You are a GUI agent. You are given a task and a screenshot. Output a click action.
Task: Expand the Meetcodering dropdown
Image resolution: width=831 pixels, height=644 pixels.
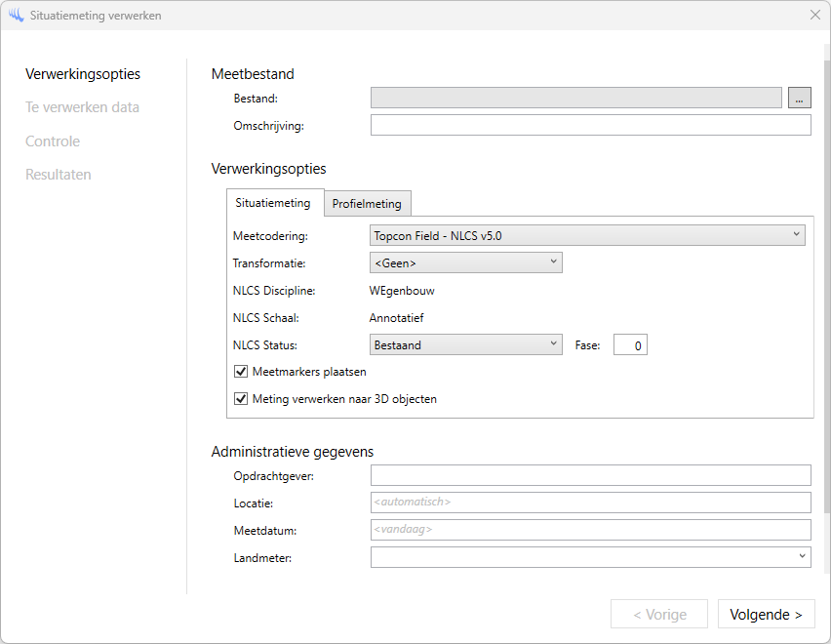587,235
